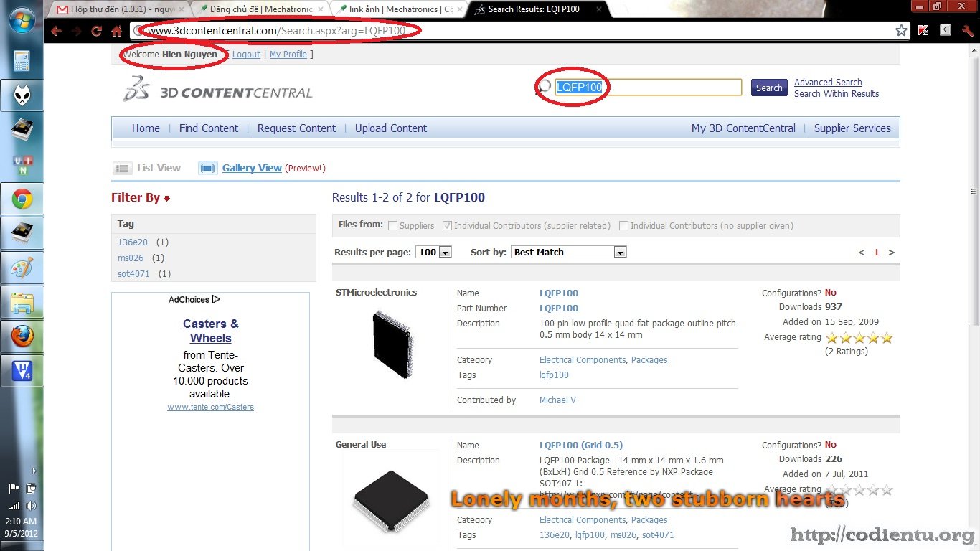Open the Results per page dropdown
The width and height of the screenshot is (980, 551).
click(x=433, y=253)
